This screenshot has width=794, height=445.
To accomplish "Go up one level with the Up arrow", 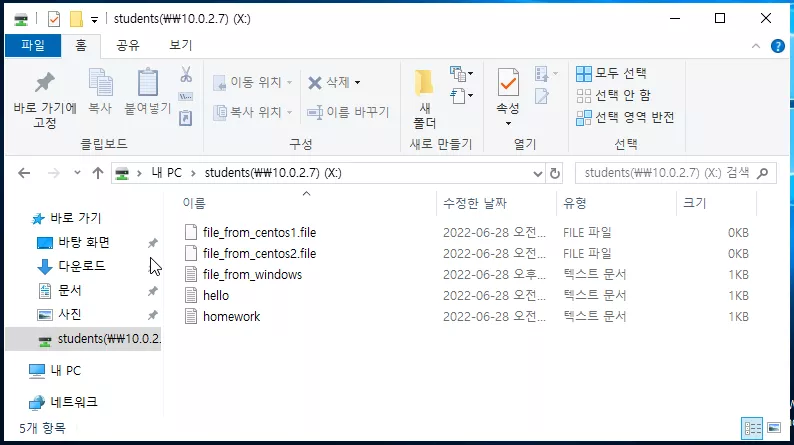I will (x=98, y=173).
